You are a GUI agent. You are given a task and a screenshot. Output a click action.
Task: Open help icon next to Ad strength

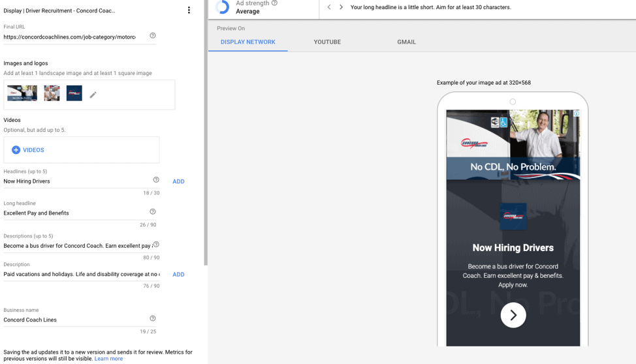(x=275, y=3)
